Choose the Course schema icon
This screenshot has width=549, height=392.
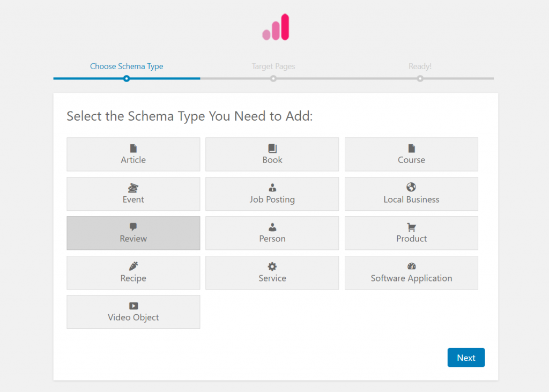(411, 149)
